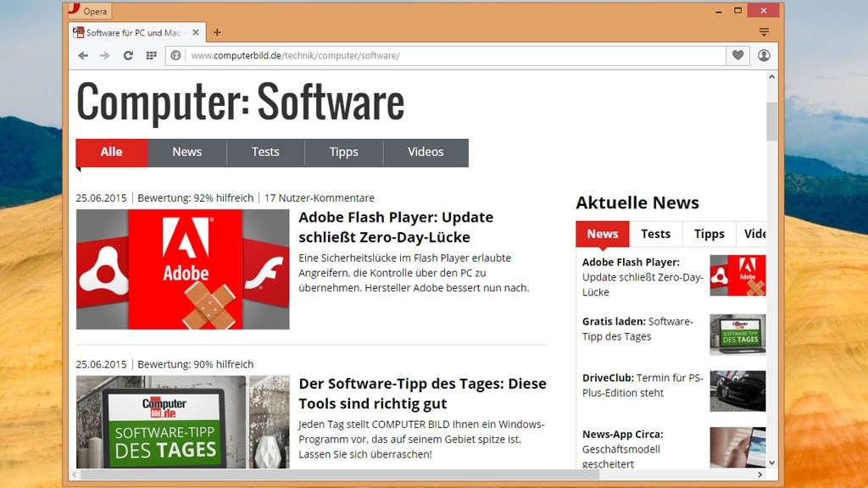Switch to Tipps tab in Aktuelle News
Viewport: 868px width, 488px height.
click(709, 234)
